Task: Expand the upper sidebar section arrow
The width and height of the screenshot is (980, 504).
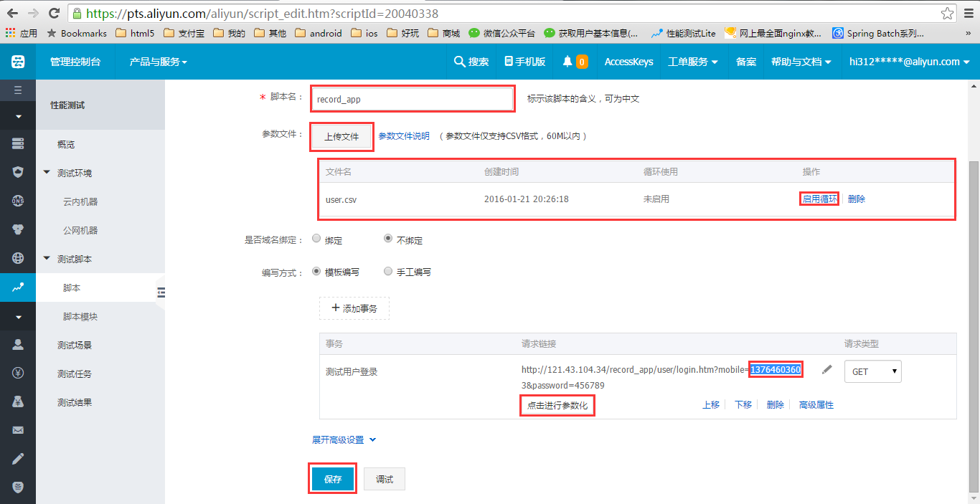Action: (18, 115)
